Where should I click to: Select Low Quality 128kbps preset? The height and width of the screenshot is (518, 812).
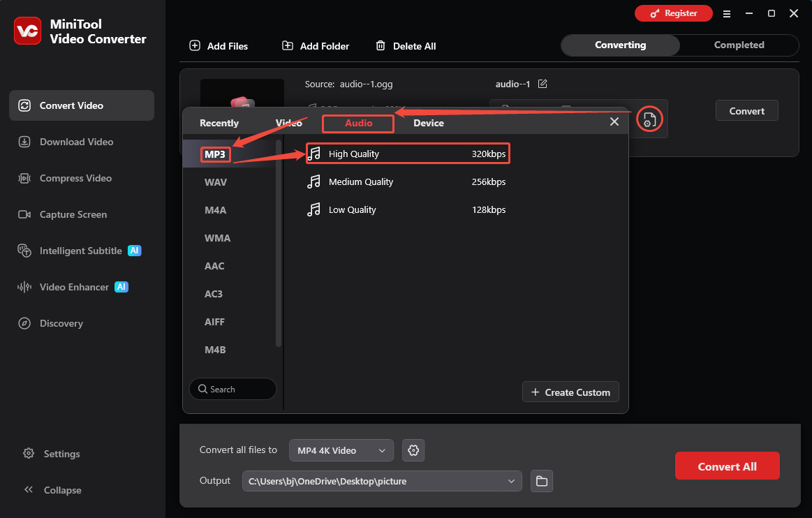click(x=408, y=209)
